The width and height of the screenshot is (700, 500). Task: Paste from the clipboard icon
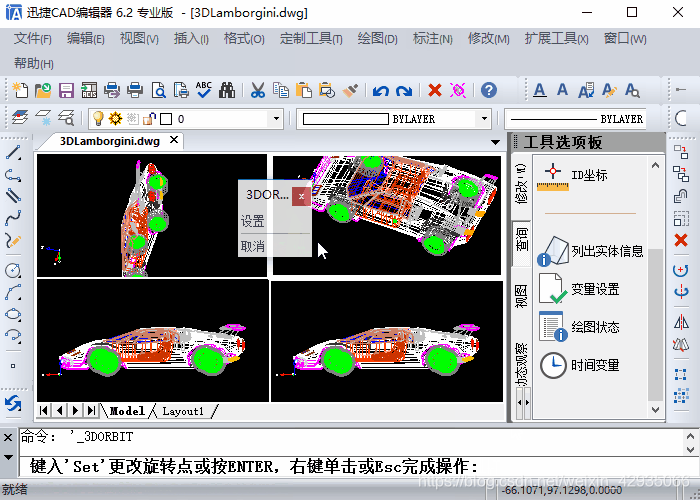pyautogui.click(x=304, y=91)
